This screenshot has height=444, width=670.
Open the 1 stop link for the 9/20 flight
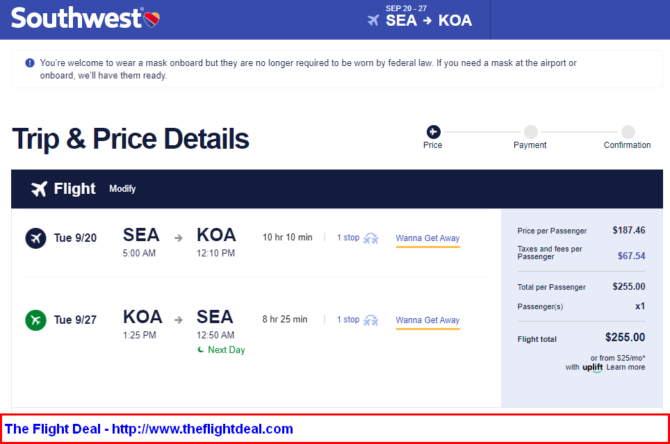348,238
